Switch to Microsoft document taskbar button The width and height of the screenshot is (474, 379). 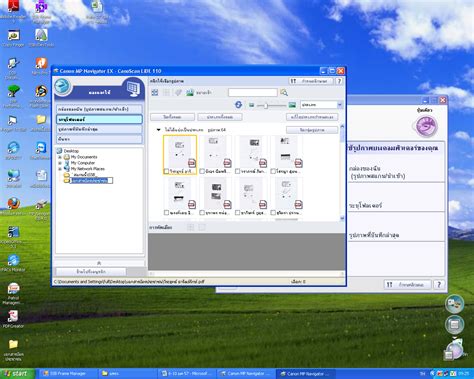(x=187, y=374)
